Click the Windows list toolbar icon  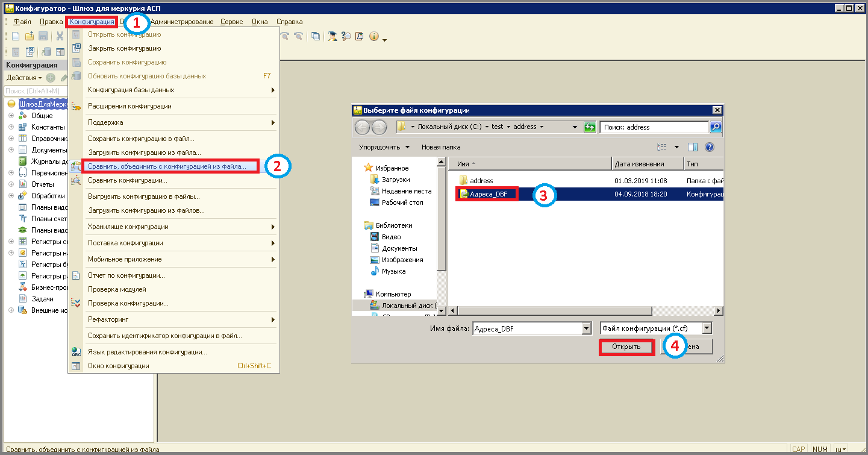pyautogui.click(x=316, y=36)
